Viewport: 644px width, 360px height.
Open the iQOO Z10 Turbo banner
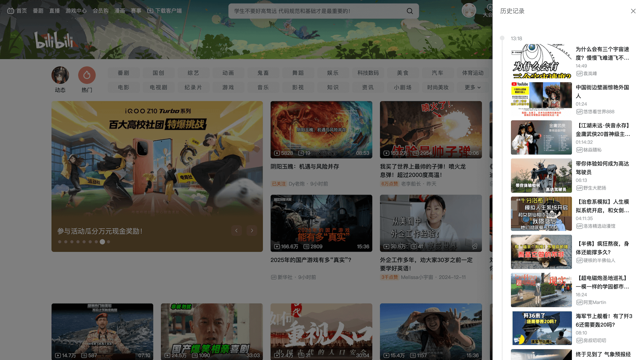(x=157, y=176)
